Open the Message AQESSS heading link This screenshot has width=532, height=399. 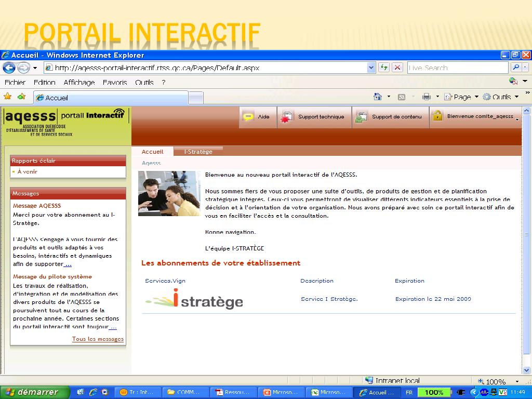click(37, 206)
